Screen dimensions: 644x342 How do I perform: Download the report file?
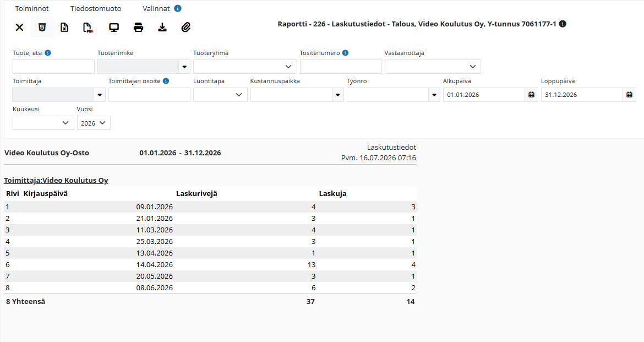[162, 28]
